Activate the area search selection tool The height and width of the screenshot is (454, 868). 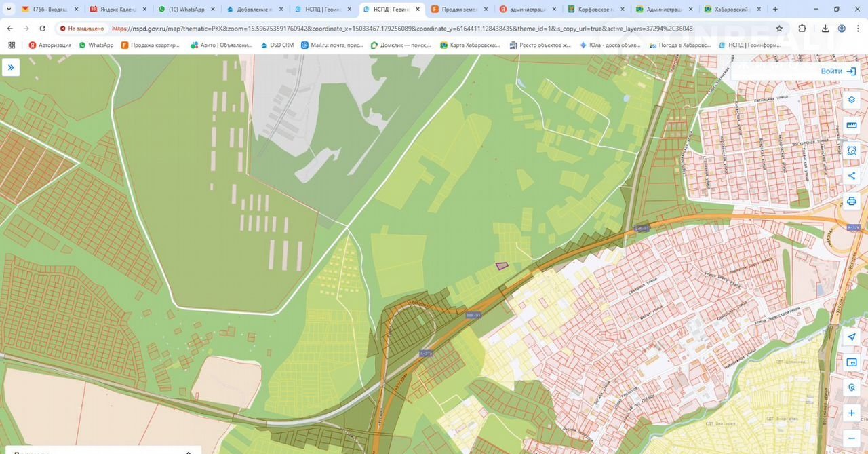tap(852, 151)
